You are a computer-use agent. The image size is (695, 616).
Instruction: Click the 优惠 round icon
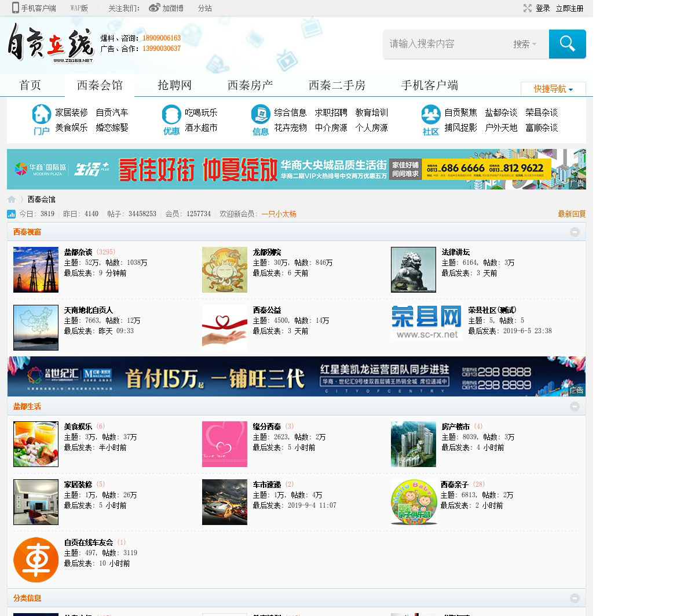(171, 114)
